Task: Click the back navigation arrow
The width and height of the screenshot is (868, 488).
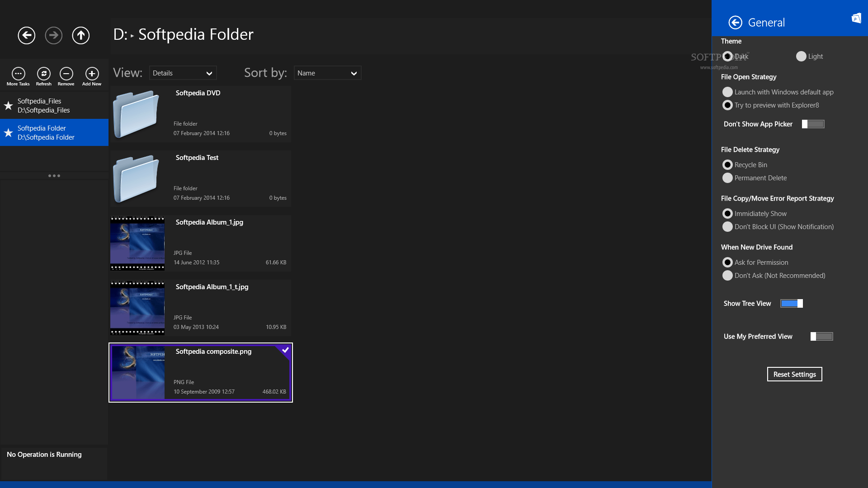Action: point(27,35)
